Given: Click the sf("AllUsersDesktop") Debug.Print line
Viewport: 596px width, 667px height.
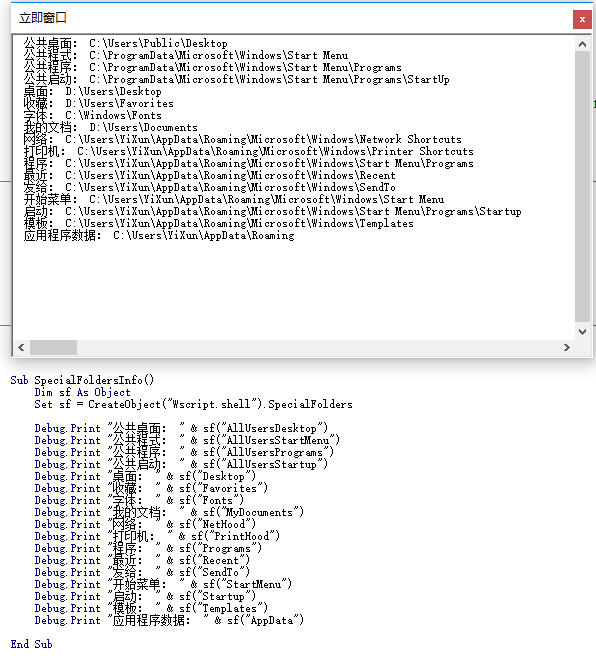Looking at the screenshot, I should 181,428.
